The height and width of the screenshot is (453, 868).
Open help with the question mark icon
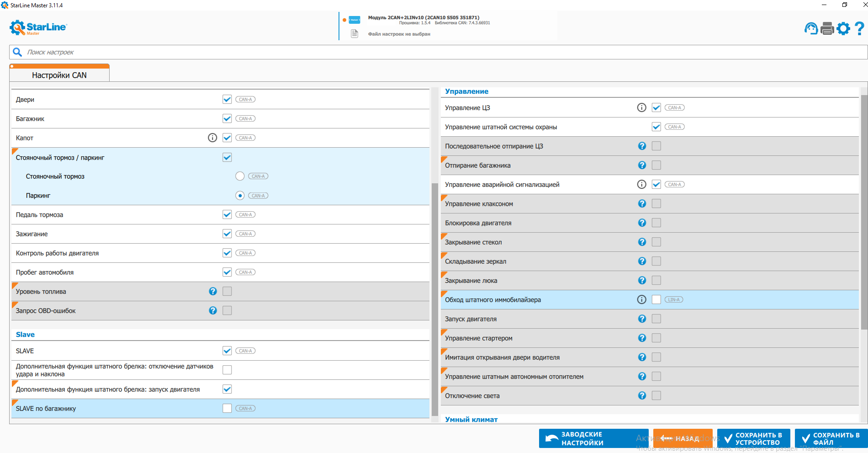click(x=859, y=28)
